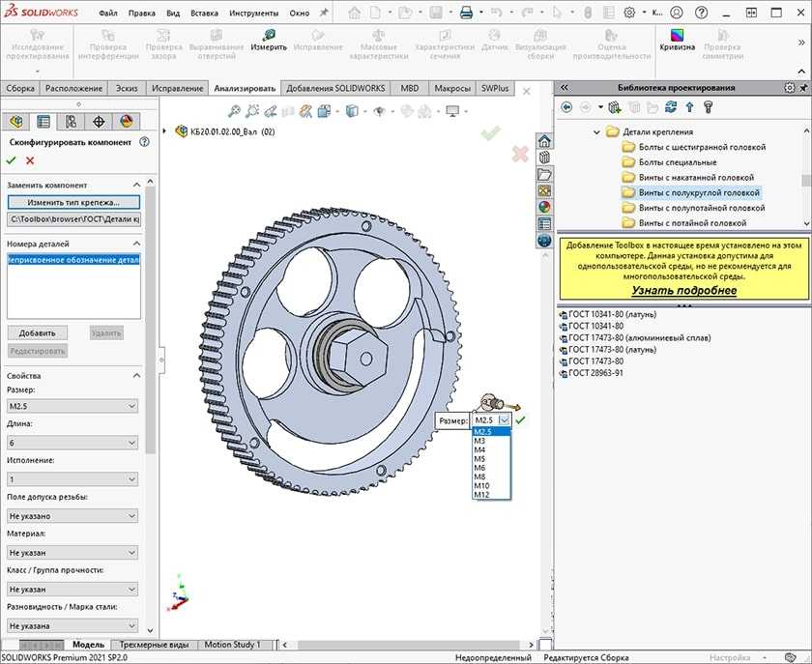Open the DimXpertManager crosshair tab
The height and width of the screenshot is (664, 812).
tap(99, 122)
